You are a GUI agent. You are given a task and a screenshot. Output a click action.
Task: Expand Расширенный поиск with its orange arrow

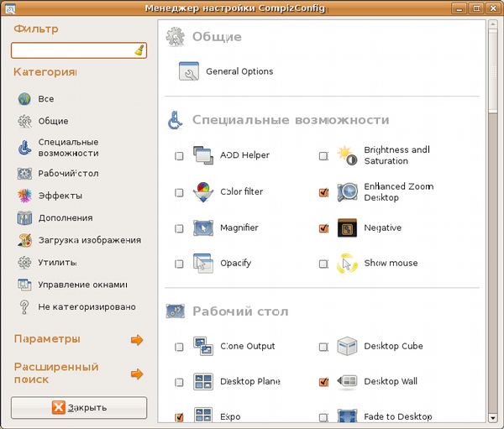[x=137, y=374]
